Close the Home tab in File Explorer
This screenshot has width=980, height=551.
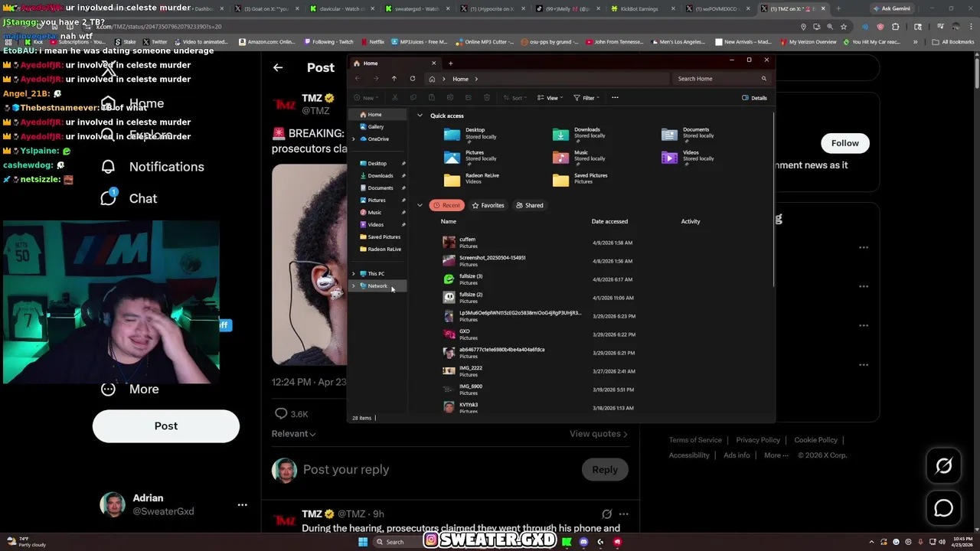point(433,64)
